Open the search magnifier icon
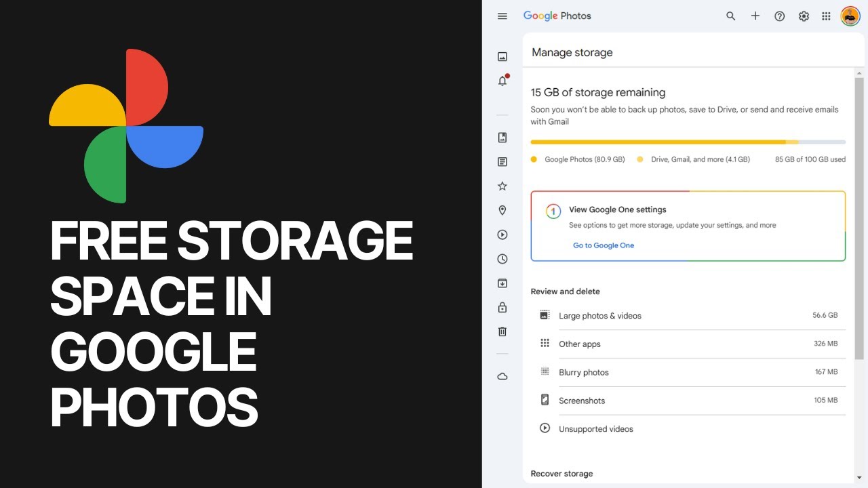 [x=731, y=16]
